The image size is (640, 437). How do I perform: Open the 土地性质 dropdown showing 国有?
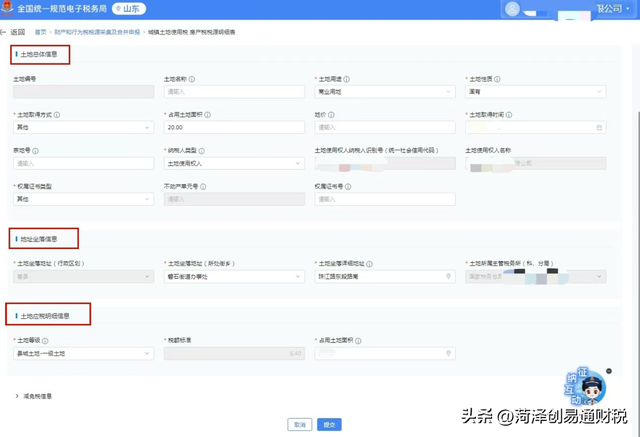coord(536,92)
